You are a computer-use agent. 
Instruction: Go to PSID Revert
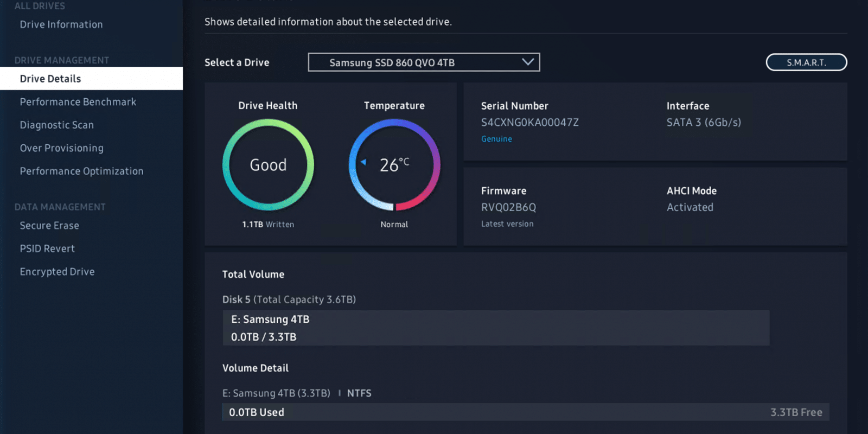pyautogui.click(x=47, y=248)
